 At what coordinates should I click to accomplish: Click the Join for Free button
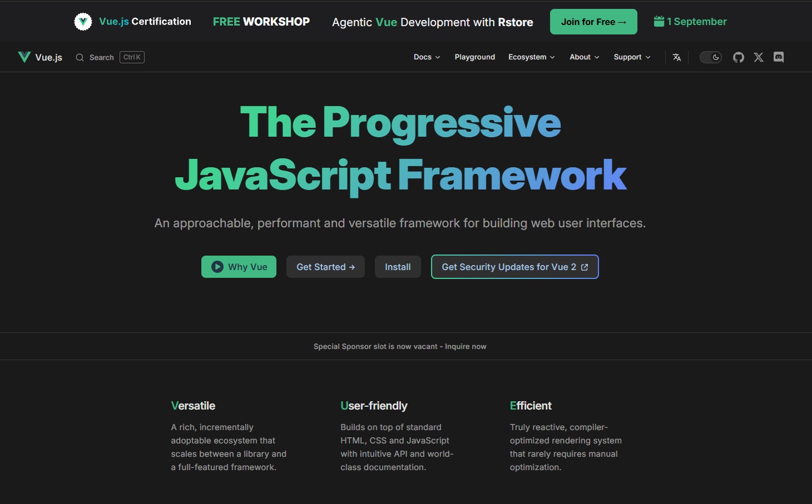(593, 22)
